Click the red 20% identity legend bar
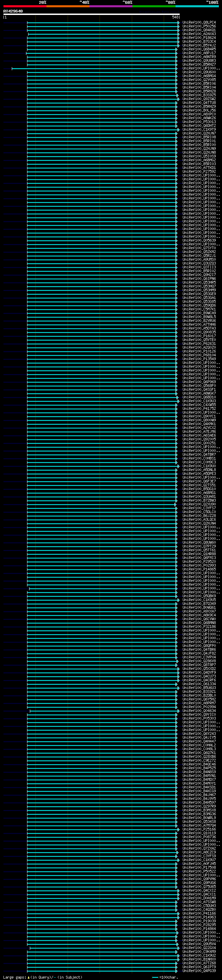 pyautogui.click(x=25, y=6)
